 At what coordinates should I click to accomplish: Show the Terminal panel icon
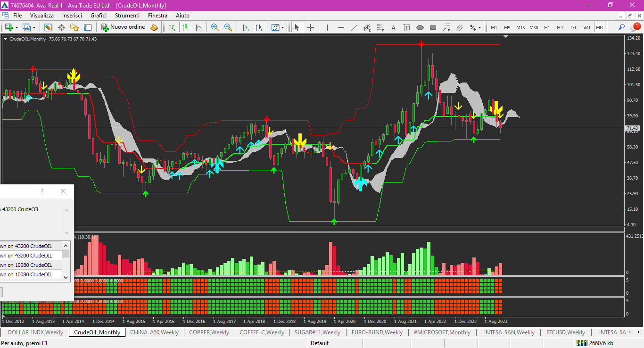click(x=88, y=27)
